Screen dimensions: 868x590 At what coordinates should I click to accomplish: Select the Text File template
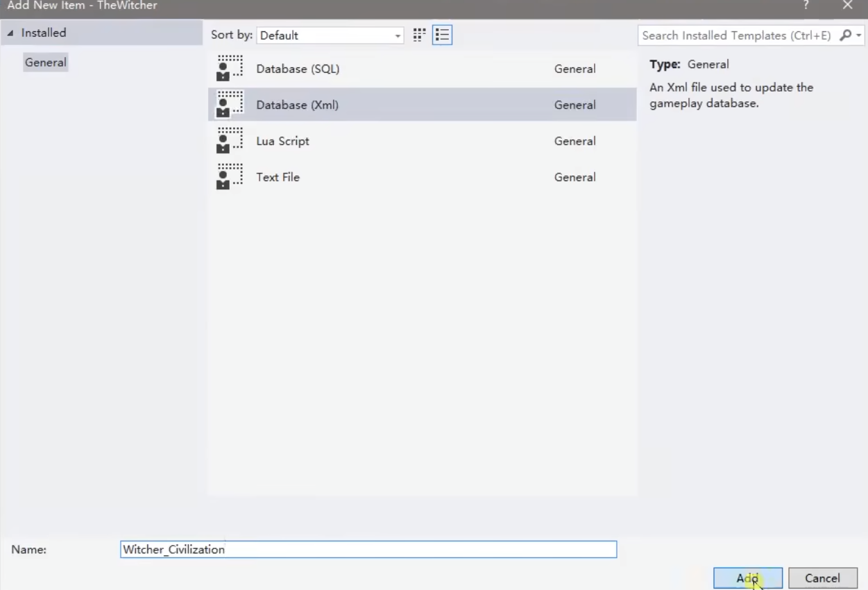point(422,177)
